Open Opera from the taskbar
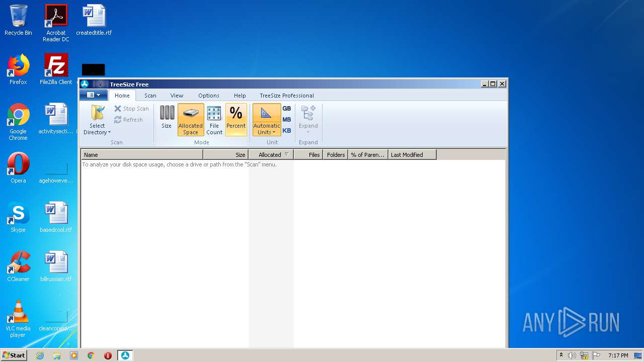The image size is (644, 362). point(108,355)
